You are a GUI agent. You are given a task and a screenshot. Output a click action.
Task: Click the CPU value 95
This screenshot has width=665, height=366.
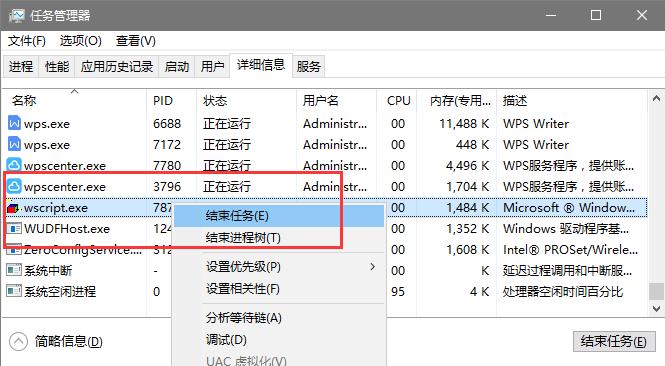398,291
